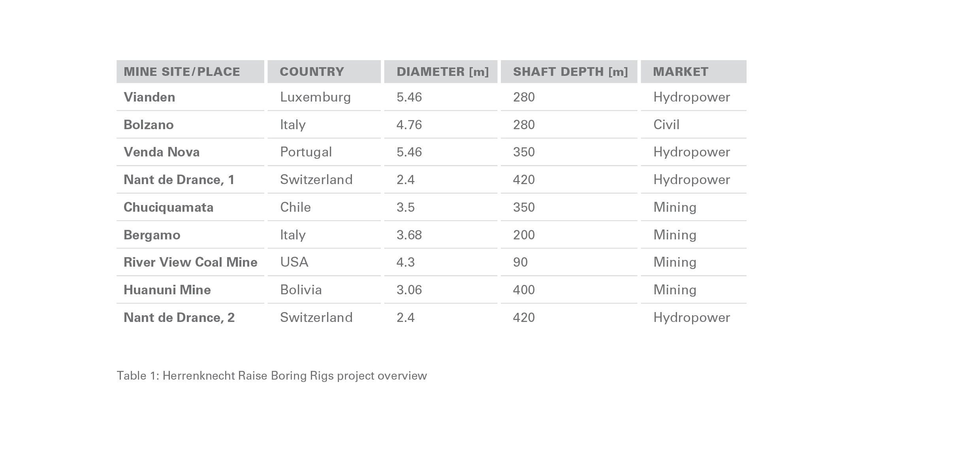Select the Venda Nova row label
The height and width of the screenshot is (476, 980).
tap(162, 152)
